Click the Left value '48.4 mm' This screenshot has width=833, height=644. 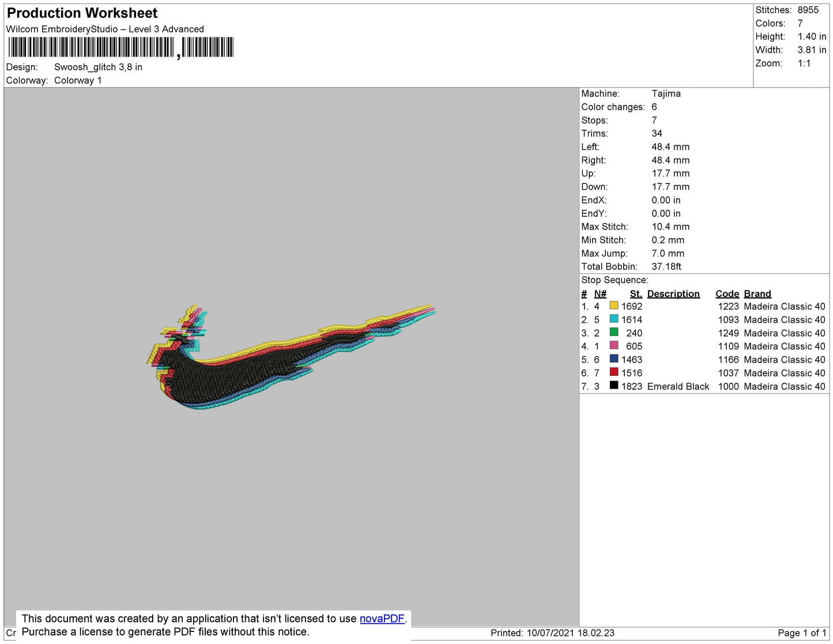[x=670, y=146]
